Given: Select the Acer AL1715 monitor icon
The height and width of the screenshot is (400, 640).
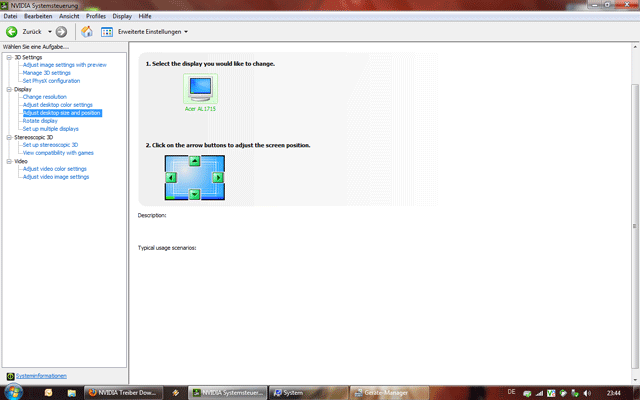Looking at the screenshot, I should (x=200, y=89).
